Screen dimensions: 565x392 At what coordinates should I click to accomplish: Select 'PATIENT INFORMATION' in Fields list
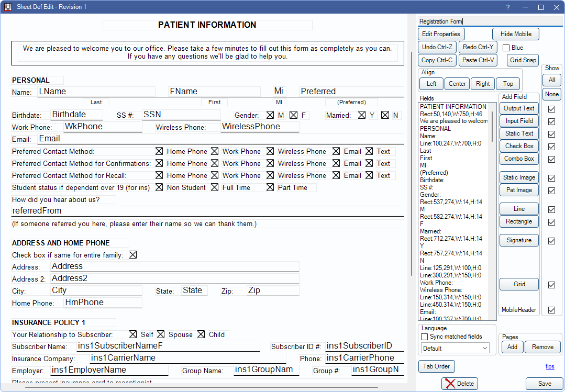[x=453, y=107]
